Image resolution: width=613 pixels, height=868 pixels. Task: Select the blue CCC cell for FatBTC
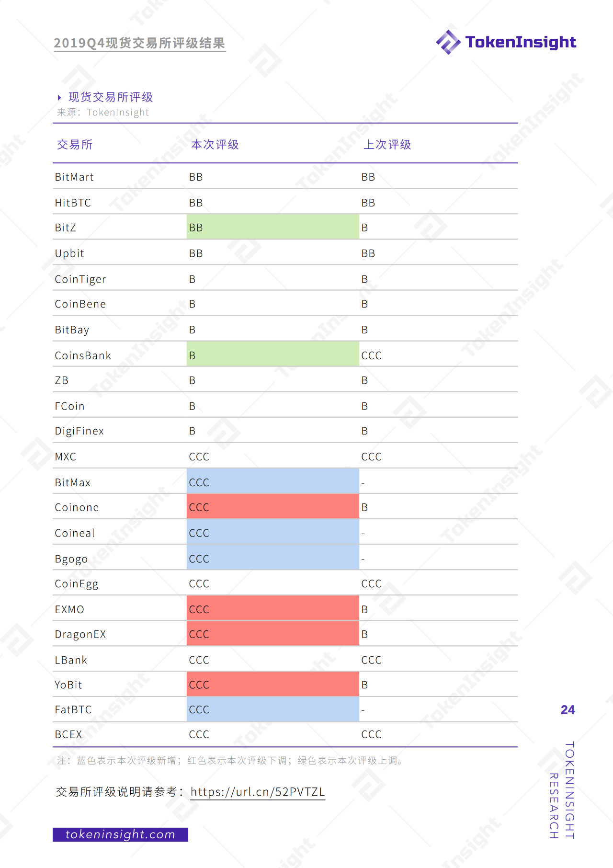(x=272, y=709)
